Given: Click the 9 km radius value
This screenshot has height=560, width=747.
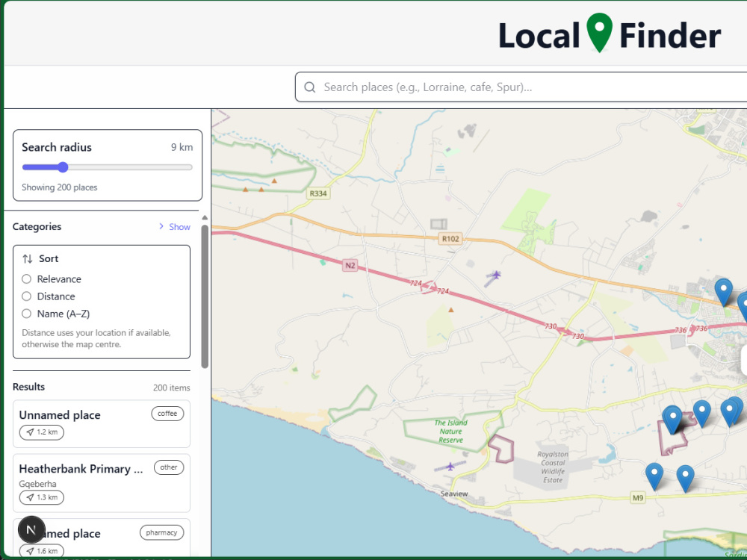Looking at the screenshot, I should (182, 147).
